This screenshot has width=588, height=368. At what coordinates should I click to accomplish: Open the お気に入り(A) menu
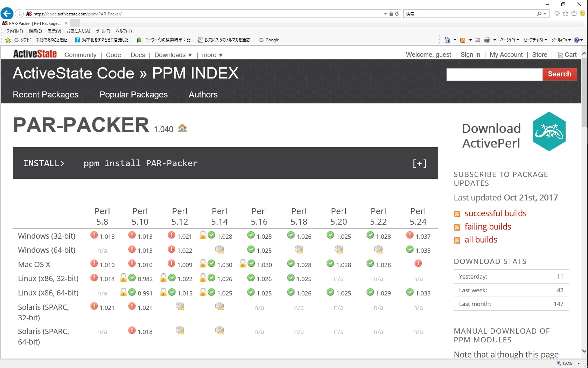[x=78, y=31]
